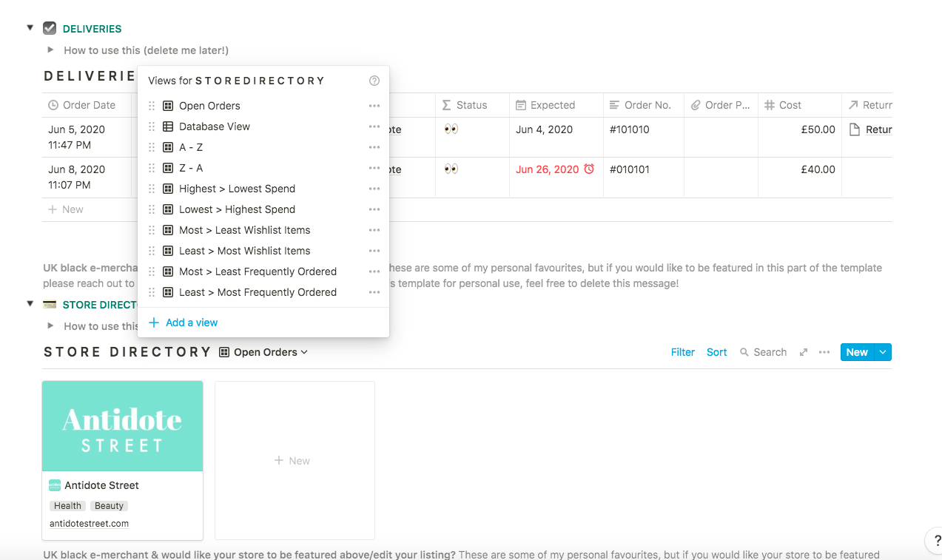Select the A - Z view

(x=191, y=147)
